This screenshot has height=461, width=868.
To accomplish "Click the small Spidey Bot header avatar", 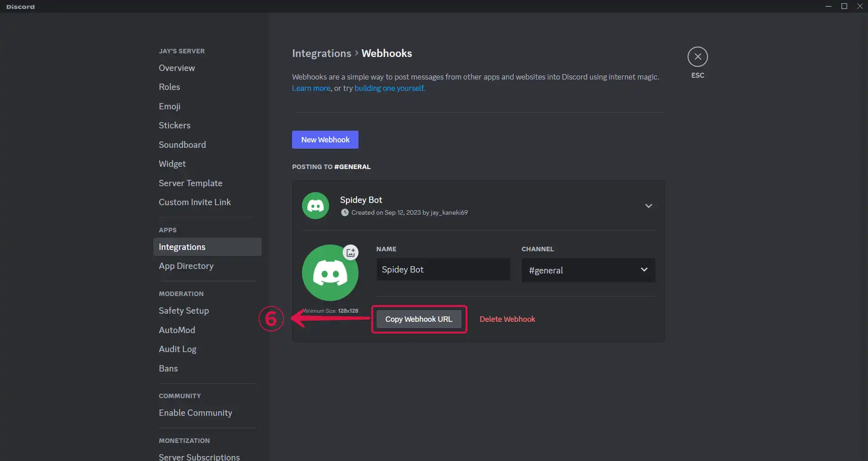I will point(316,206).
